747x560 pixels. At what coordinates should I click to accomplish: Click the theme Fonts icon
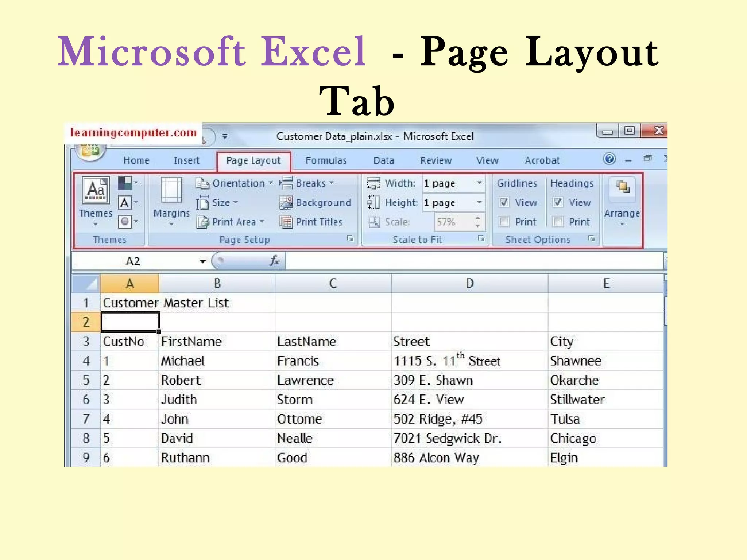click(x=124, y=202)
